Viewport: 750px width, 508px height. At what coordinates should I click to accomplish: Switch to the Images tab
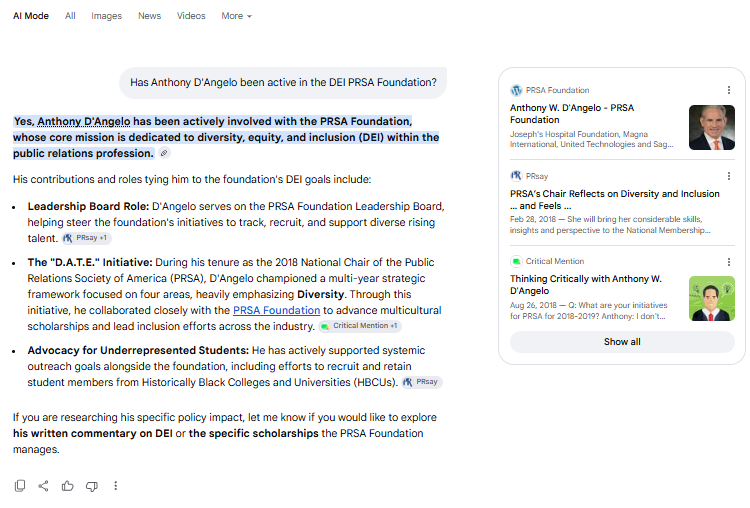click(106, 16)
